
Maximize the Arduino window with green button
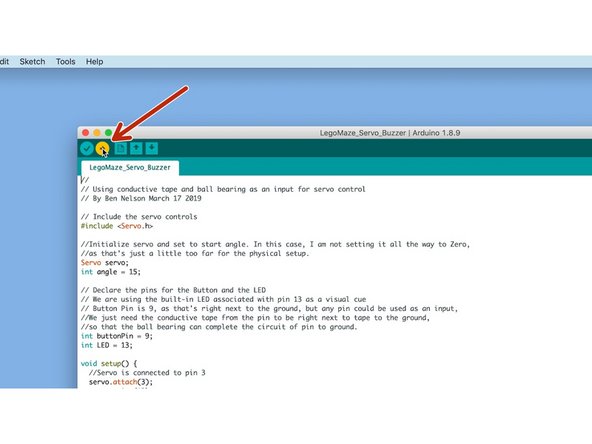tap(108, 133)
